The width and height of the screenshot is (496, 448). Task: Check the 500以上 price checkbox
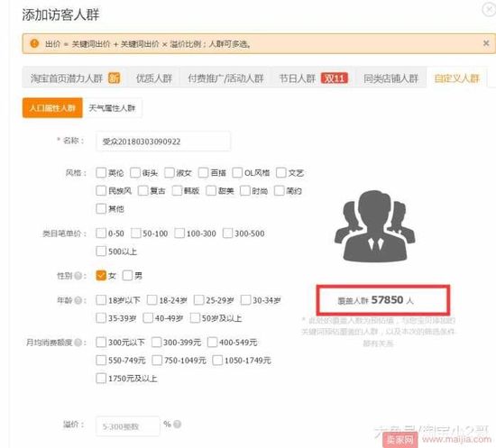pyautogui.click(x=101, y=251)
